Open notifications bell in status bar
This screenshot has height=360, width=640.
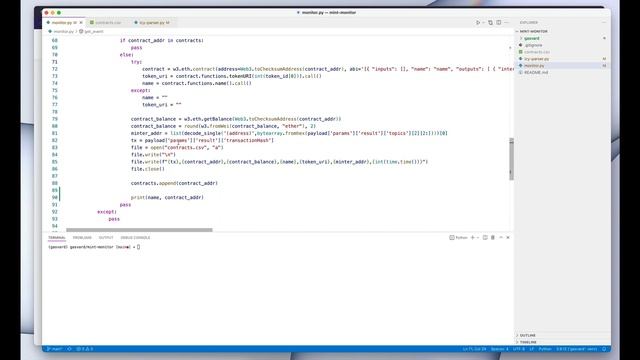point(604,349)
